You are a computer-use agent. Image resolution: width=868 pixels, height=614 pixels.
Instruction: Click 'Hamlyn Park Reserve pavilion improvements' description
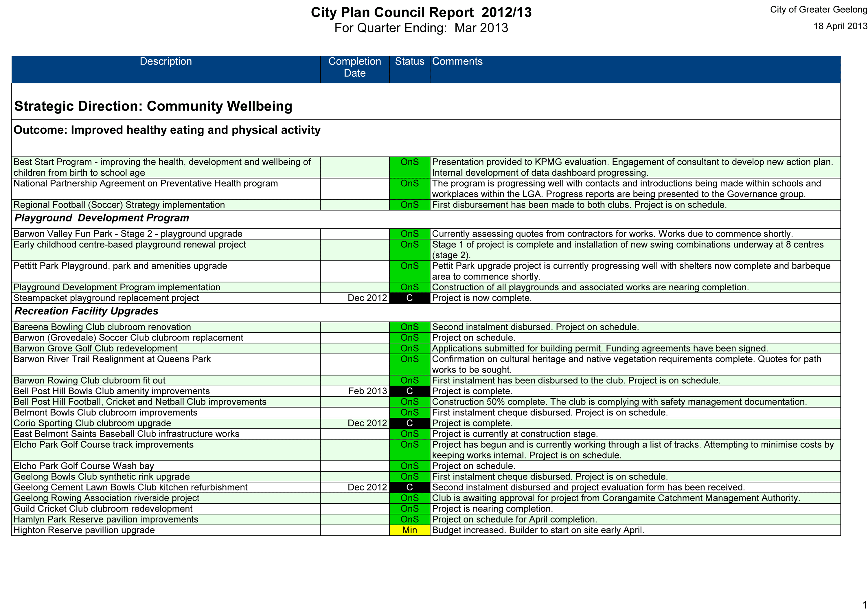pyautogui.click(x=106, y=519)
